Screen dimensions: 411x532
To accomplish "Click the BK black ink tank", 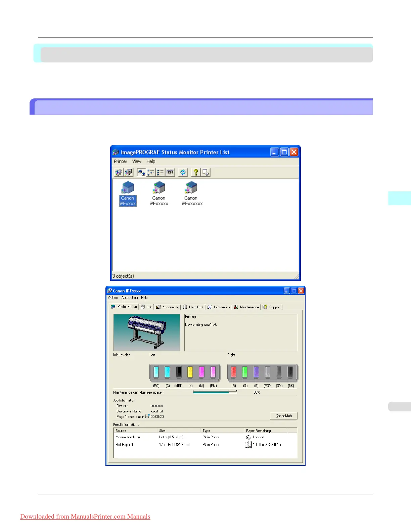I will tap(290, 372).
